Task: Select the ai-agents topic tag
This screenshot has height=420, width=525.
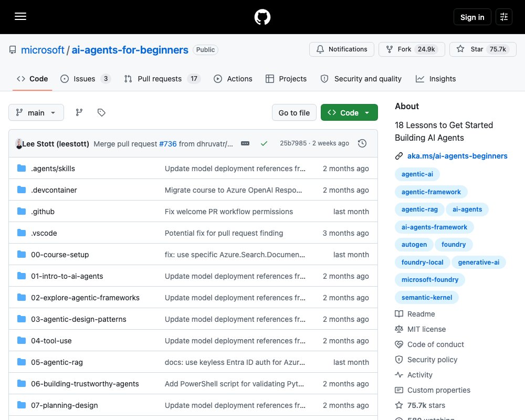Action: pos(467,209)
